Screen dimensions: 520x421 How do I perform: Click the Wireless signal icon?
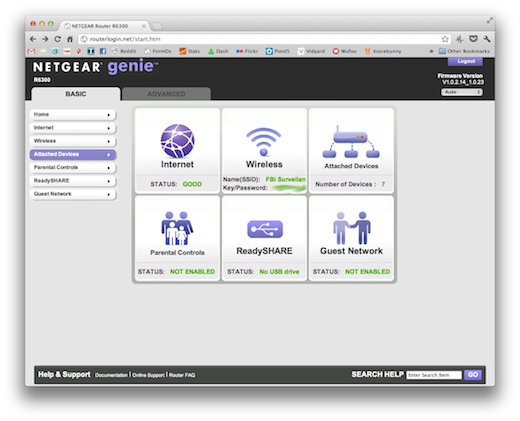pos(264,142)
